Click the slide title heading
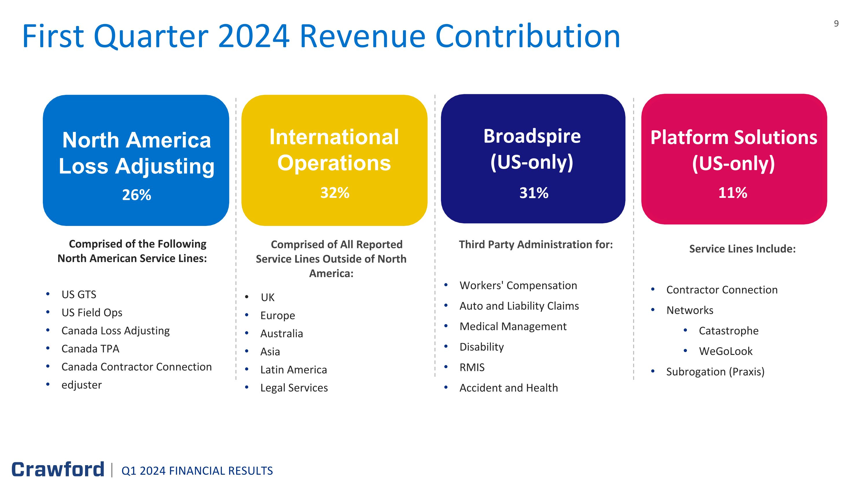This screenshot has width=868, height=488. [321, 36]
